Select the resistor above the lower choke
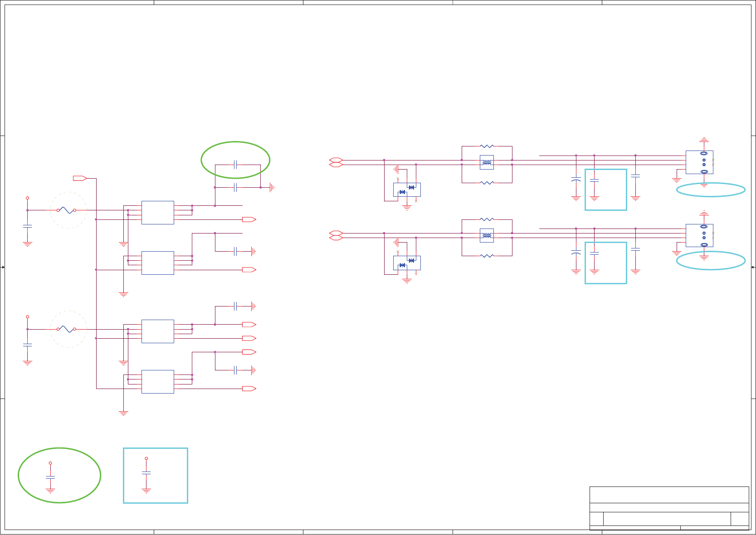Viewport: 756px width, 535px height. coord(487,219)
